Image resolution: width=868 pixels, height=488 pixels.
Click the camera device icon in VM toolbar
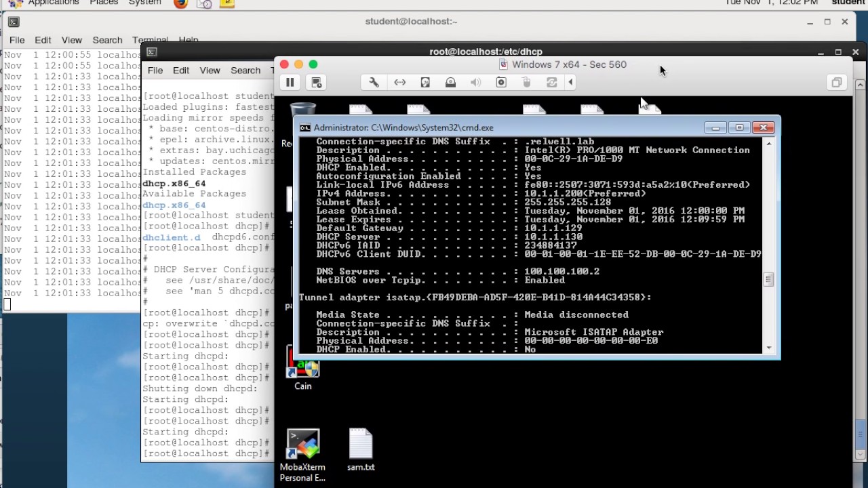click(501, 82)
